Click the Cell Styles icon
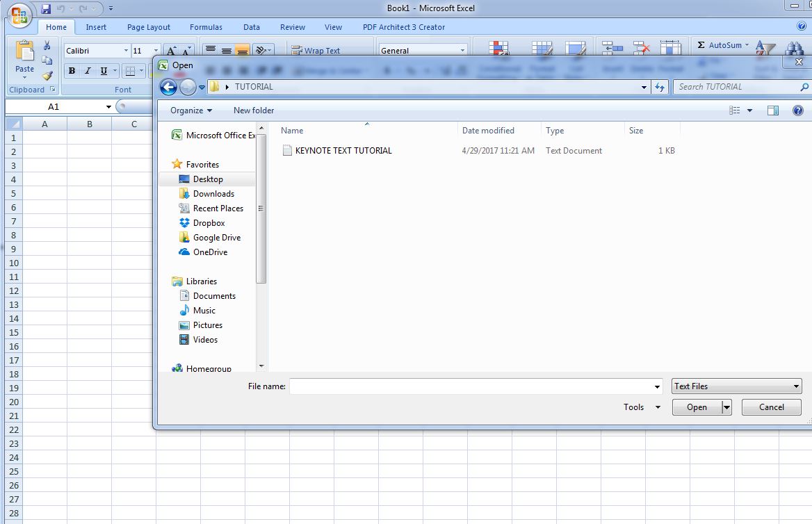 point(576,48)
